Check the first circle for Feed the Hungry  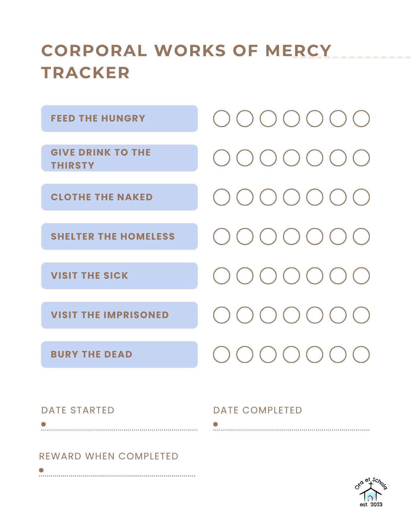coord(222,118)
